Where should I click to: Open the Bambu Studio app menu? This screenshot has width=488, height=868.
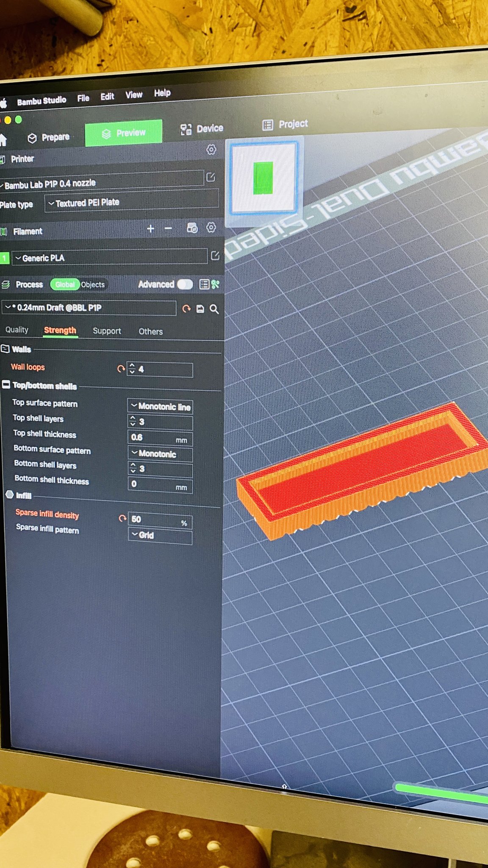[x=42, y=101]
